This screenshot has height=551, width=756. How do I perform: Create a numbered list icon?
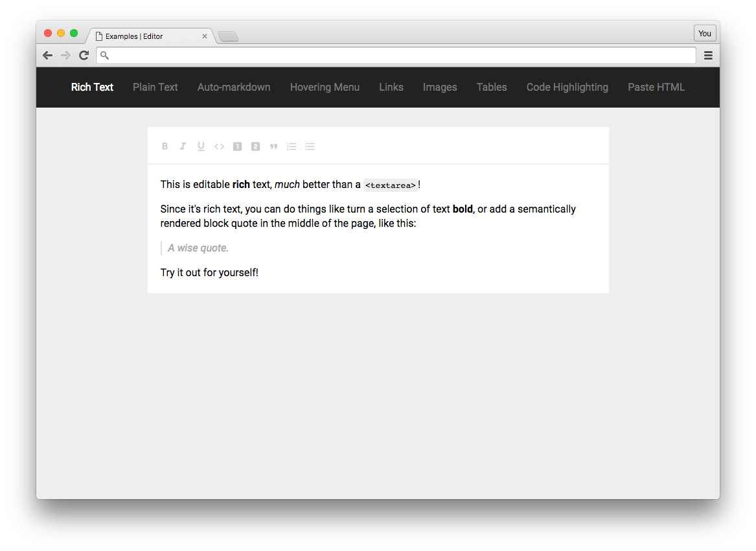[292, 147]
